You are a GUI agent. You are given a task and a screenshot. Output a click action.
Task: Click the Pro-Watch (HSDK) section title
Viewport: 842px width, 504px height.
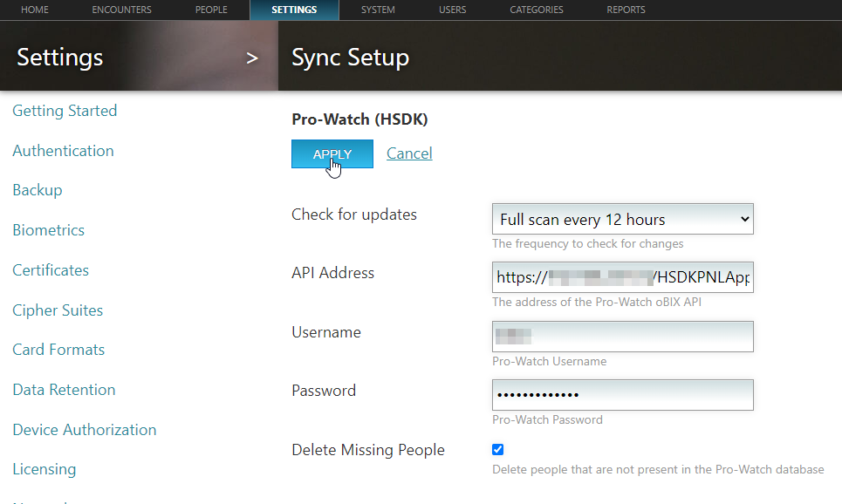click(x=359, y=119)
